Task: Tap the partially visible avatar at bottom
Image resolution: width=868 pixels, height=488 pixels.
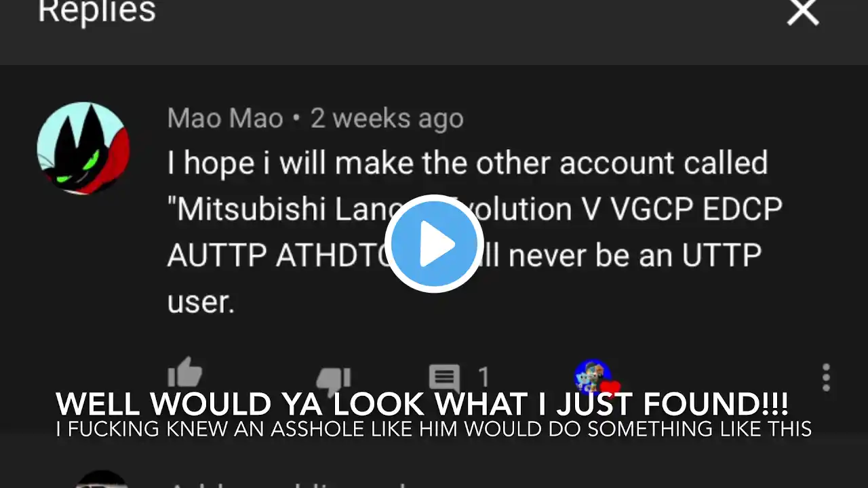Action: click(102, 479)
